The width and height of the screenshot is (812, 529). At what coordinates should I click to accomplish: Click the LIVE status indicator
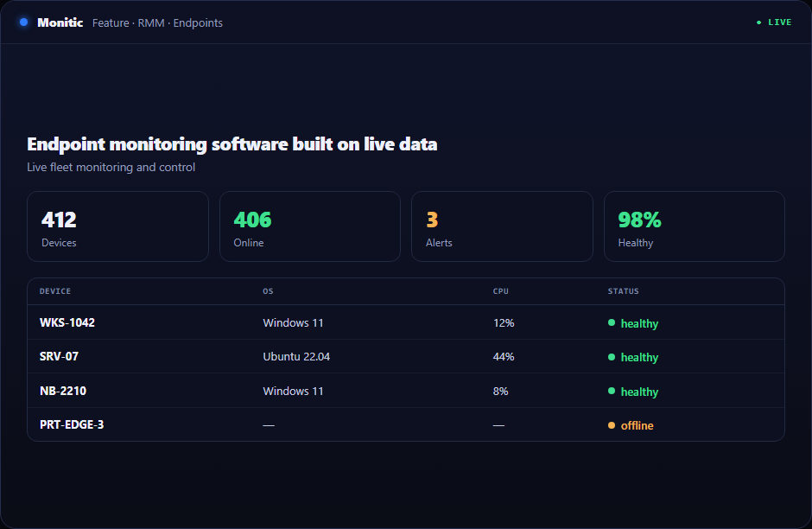coord(774,22)
